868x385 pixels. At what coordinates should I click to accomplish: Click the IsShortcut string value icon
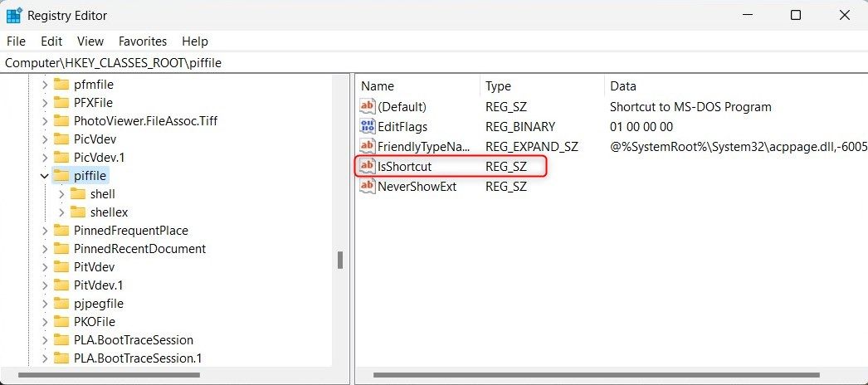(368, 167)
